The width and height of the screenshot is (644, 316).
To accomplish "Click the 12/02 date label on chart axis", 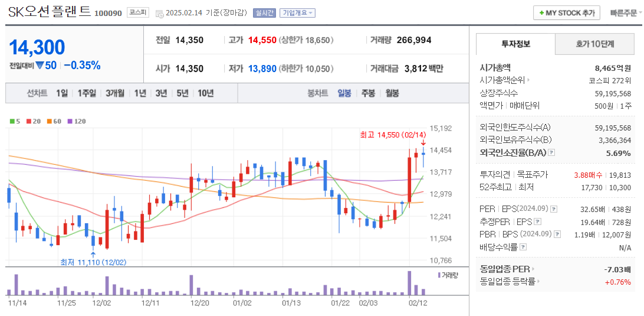I will click(101, 303).
